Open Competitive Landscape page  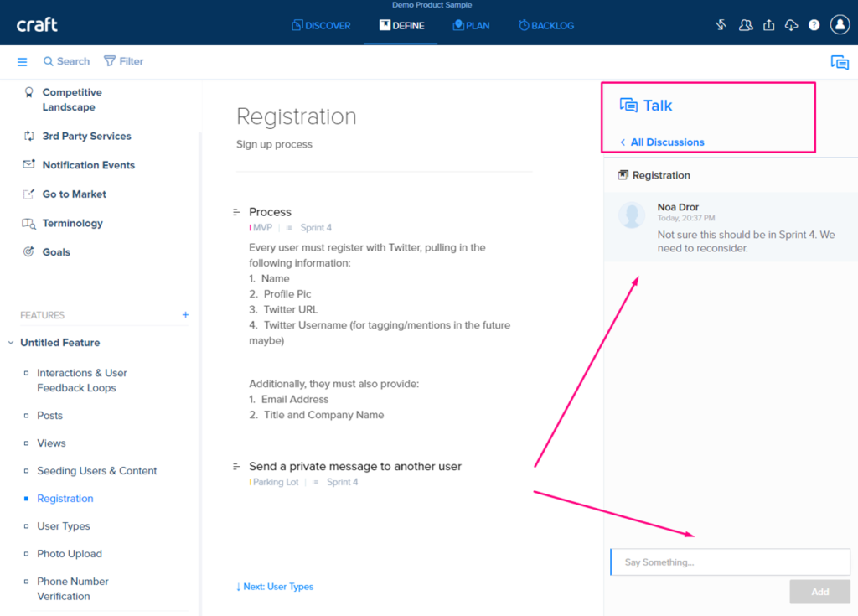(x=72, y=100)
